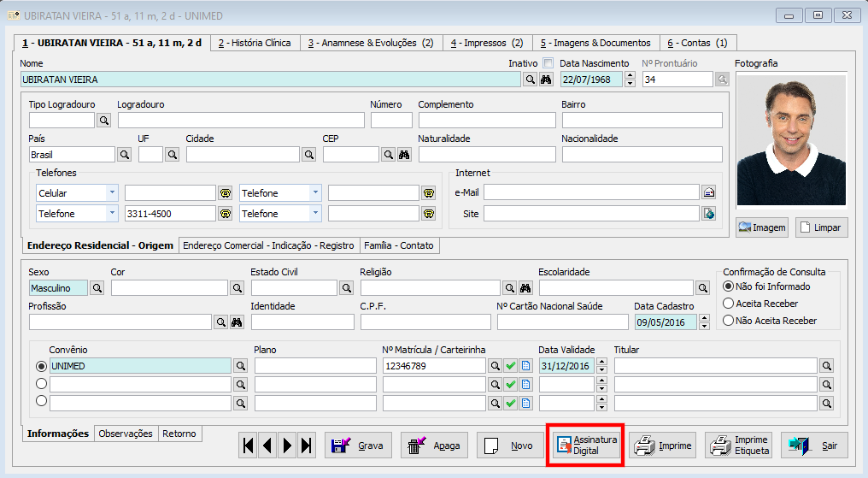Click the Escolaridade lookup magnifier
This screenshot has width=868, height=478.
[x=702, y=288]
